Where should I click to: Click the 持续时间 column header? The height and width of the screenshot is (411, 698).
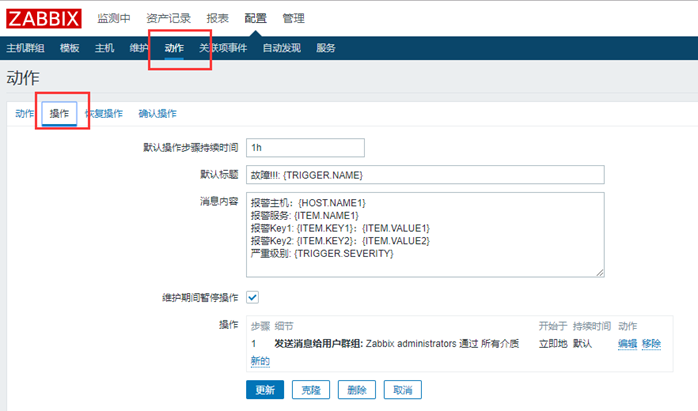coord(592,326)
